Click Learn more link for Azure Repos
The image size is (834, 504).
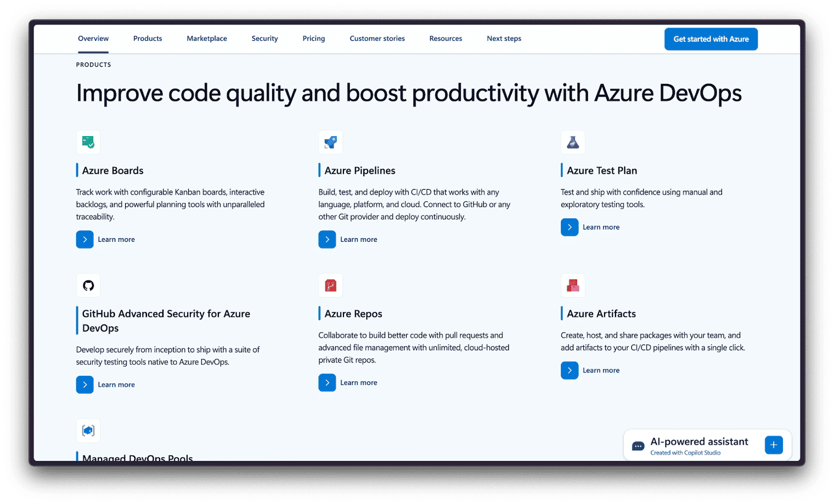tap(359, 383)
